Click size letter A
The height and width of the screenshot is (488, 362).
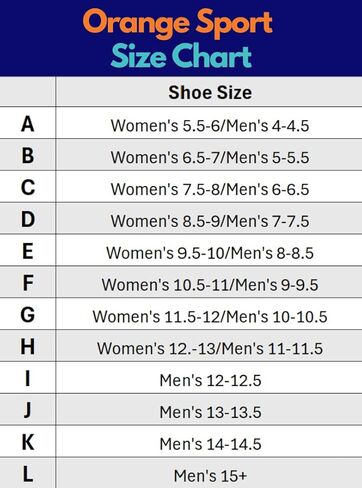(x=28, y=124)
